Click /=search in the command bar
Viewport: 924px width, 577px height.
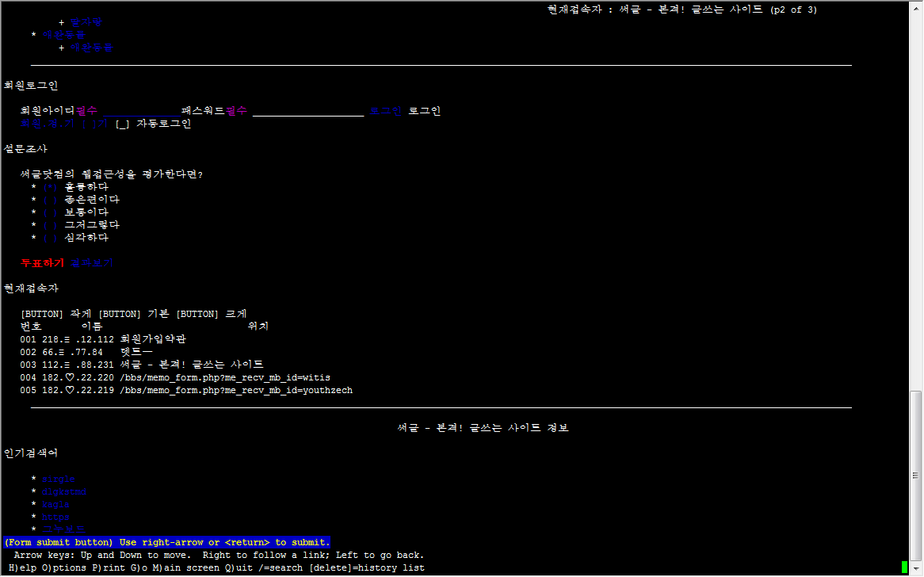pyautogui.click(x=280, y=568)
